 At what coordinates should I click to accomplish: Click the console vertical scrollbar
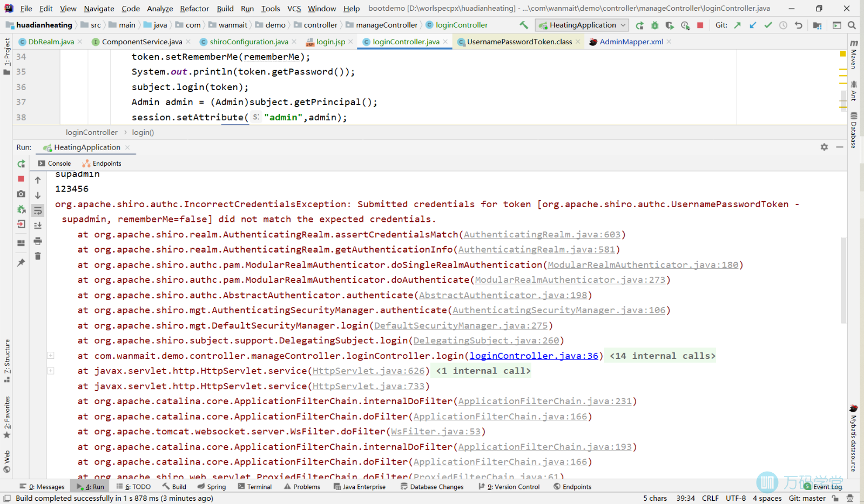click(x=843, y=281)
